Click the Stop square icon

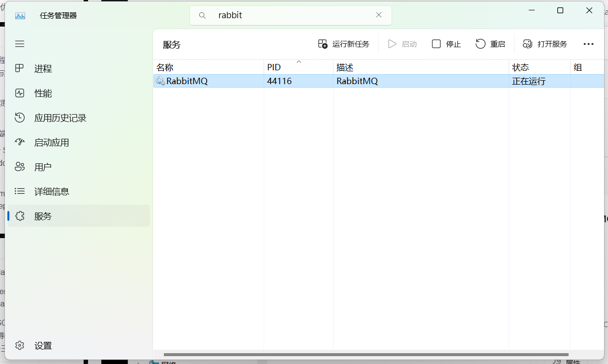(x=436, y=44)
